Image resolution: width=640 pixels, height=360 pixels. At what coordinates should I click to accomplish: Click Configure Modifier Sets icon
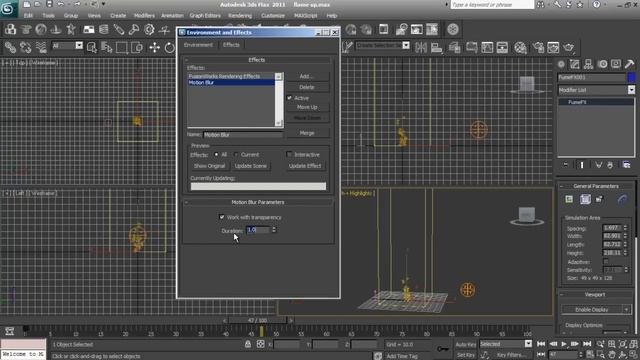(627, 165)
